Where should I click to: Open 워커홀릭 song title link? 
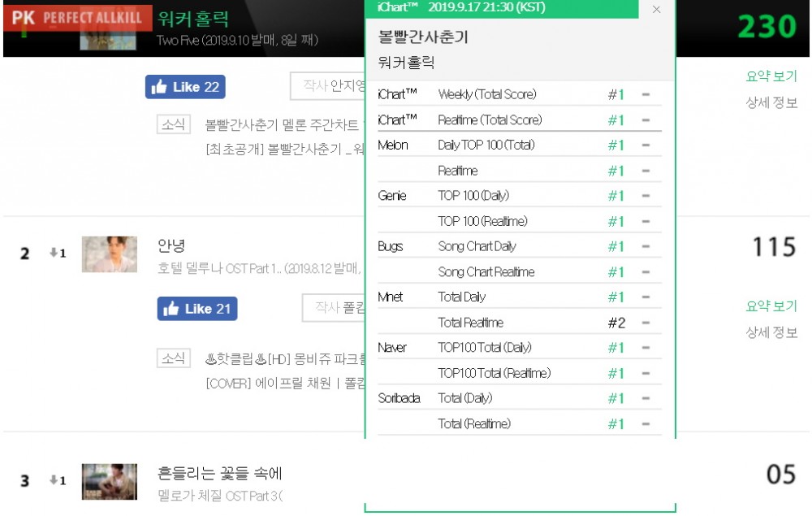point(192,19)
